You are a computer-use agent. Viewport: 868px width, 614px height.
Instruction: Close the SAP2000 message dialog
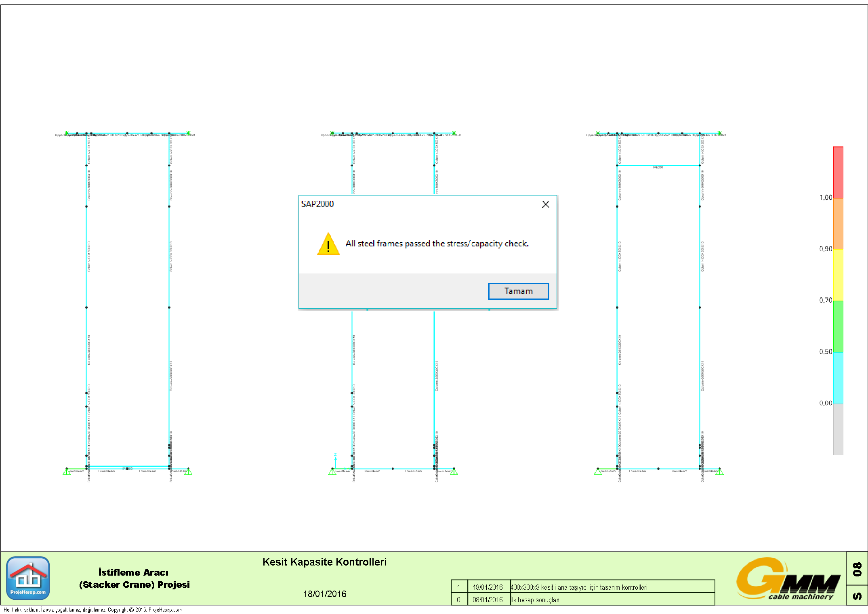(x=545, y=204)
